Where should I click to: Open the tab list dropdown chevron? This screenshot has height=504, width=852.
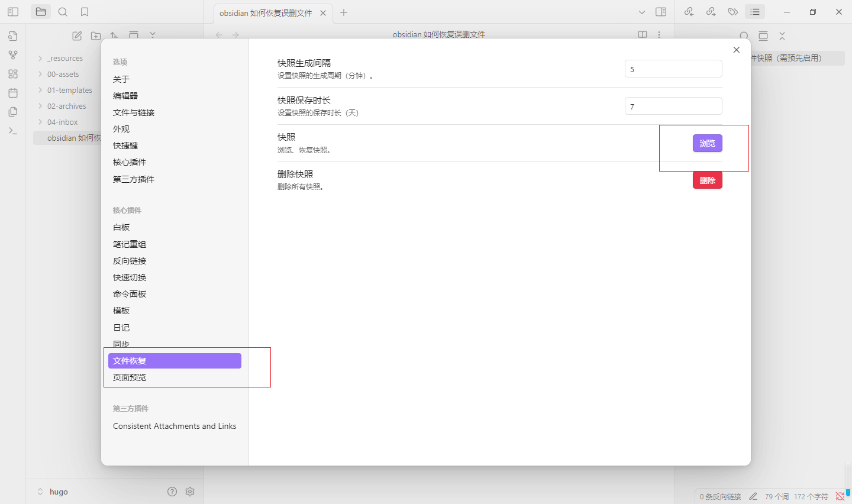[642, 12]
